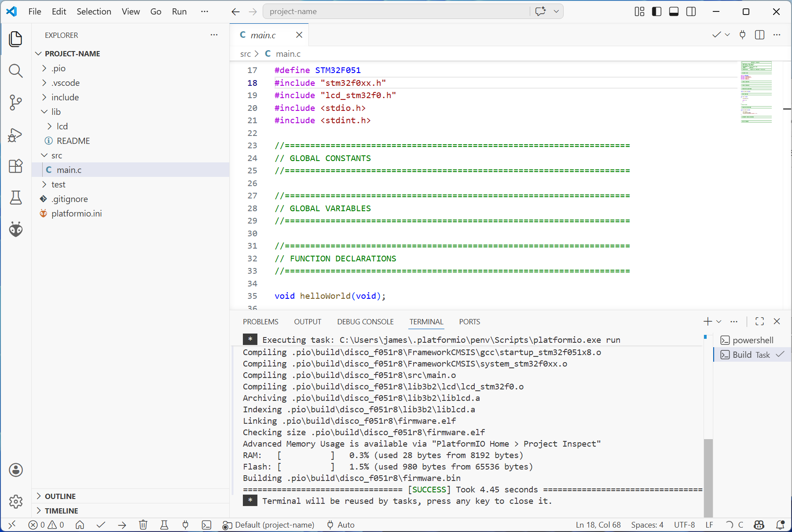Open the Run and Debug view
The height and width of the screenshot is (532, 792).
16,135
